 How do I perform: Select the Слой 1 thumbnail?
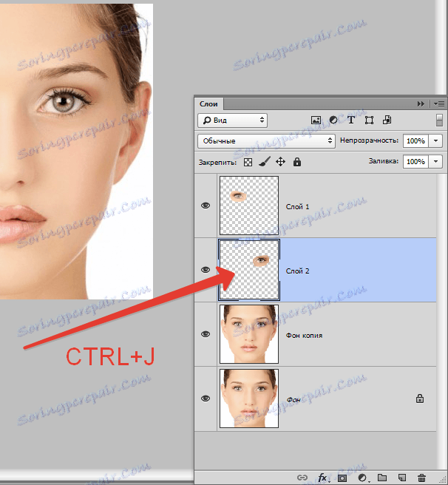[x=249, y=206]
